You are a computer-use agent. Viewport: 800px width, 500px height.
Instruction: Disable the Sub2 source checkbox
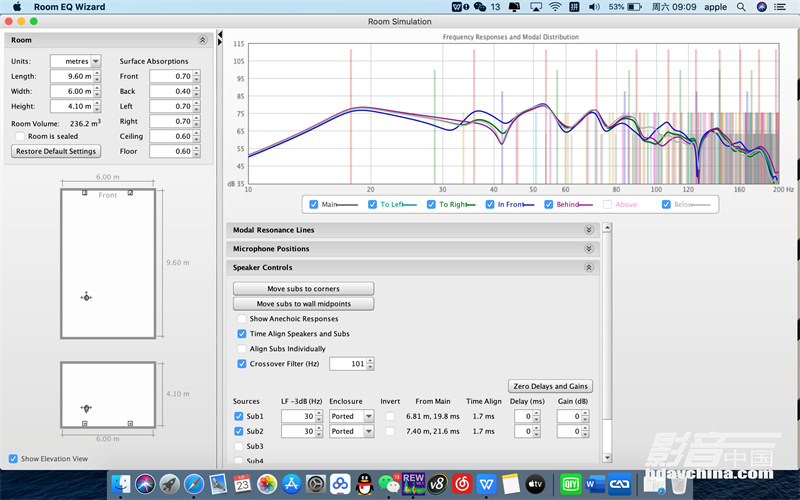pos(238,431)
